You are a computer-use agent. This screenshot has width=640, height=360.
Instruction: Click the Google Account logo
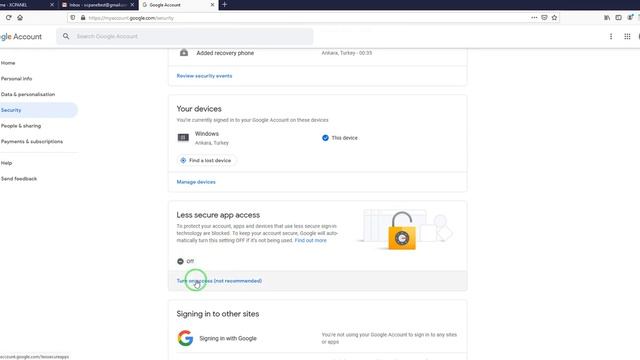(x=21, y=37)
